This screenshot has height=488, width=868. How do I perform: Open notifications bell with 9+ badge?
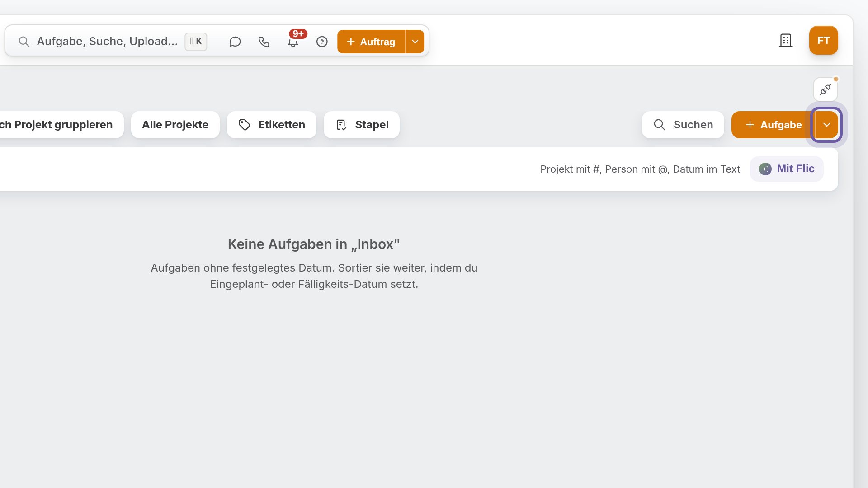293,42
